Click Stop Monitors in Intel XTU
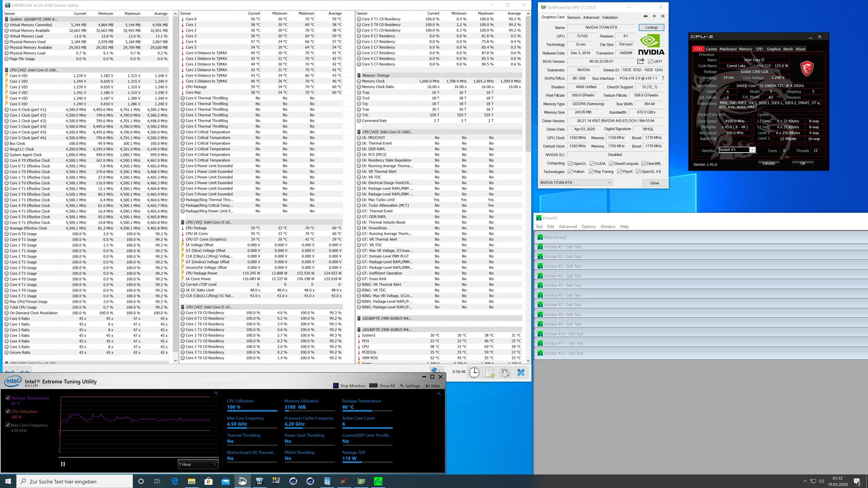Screen dimensions: 868x488 click(349, 386)
